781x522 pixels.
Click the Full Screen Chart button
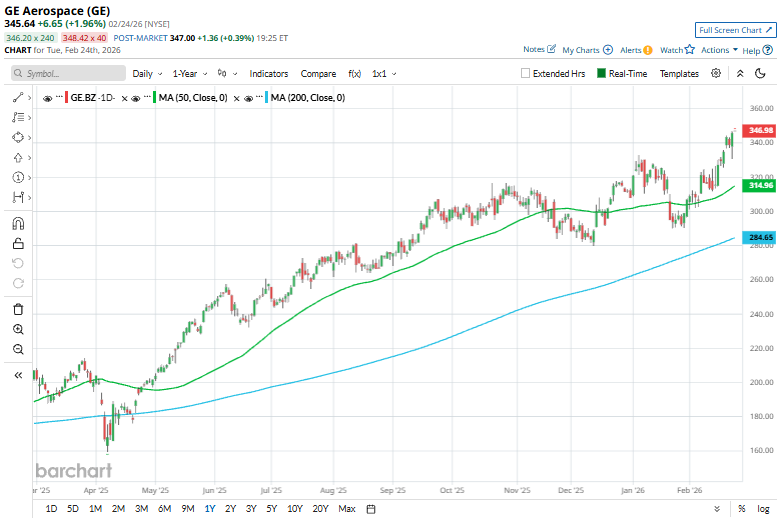(x=735, y=30)
